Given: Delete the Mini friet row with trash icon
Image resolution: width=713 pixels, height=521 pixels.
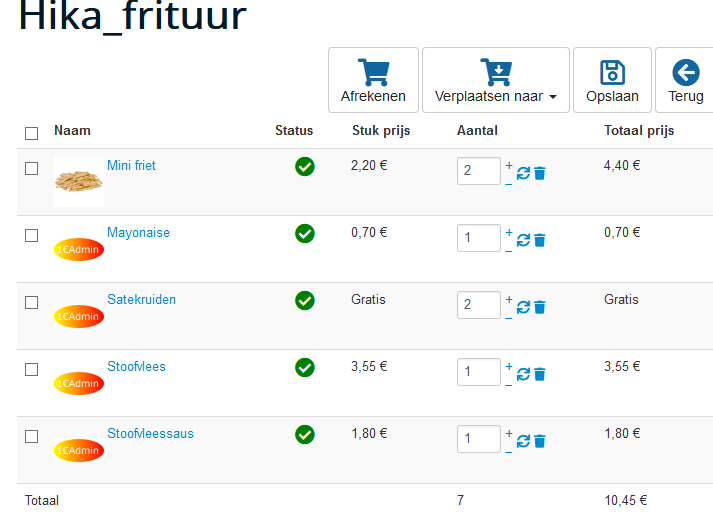Looking at the screenshot, I should [540, 173].
